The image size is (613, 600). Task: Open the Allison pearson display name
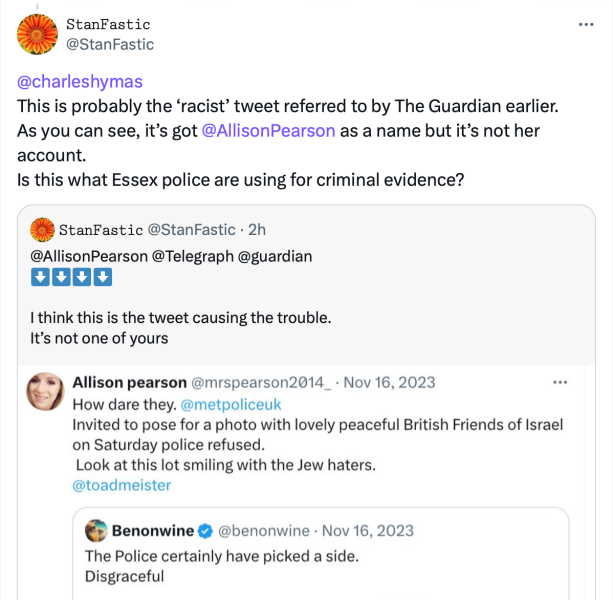pos(129,382)
